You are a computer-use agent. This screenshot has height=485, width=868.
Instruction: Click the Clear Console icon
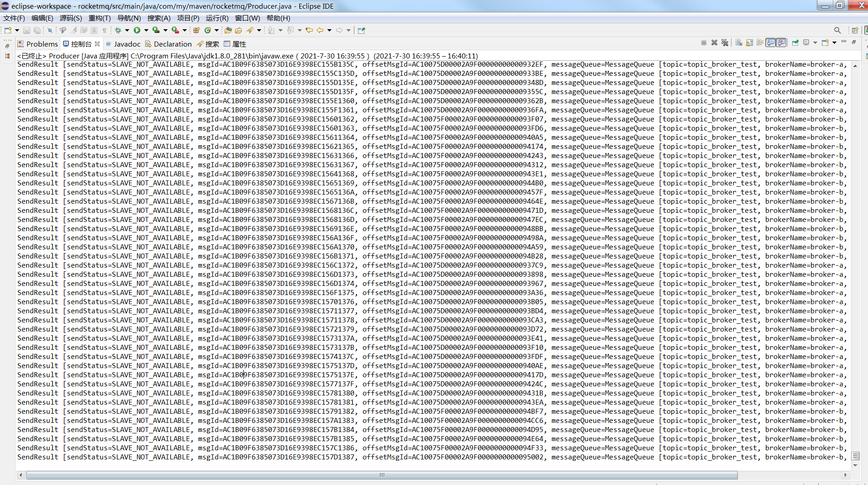click(x=739, y=42)
